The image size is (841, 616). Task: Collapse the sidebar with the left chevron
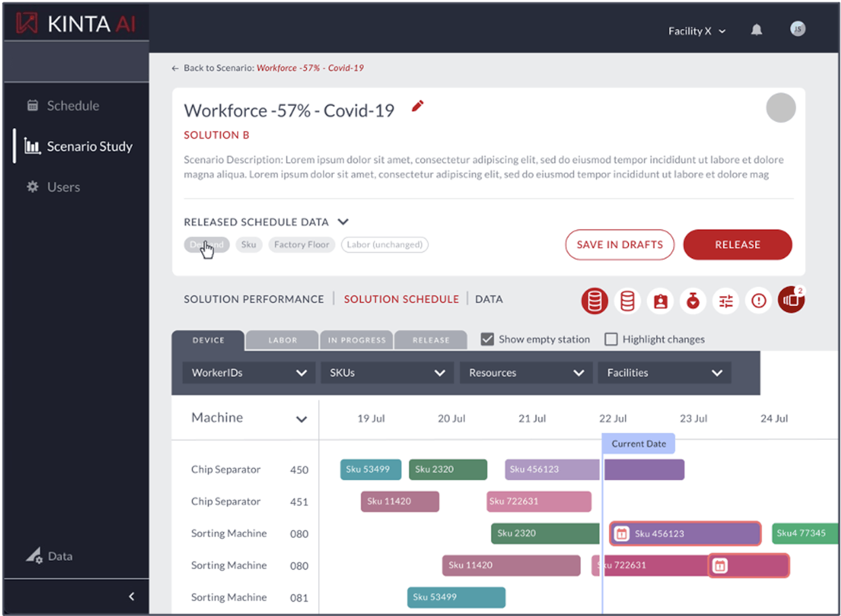(x=131, y=596)
